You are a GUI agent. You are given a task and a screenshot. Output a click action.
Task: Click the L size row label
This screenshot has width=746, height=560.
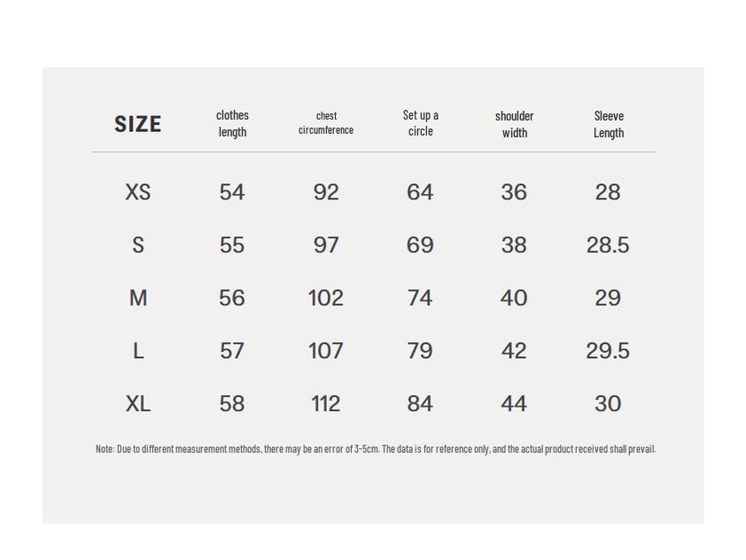(138, 351)
